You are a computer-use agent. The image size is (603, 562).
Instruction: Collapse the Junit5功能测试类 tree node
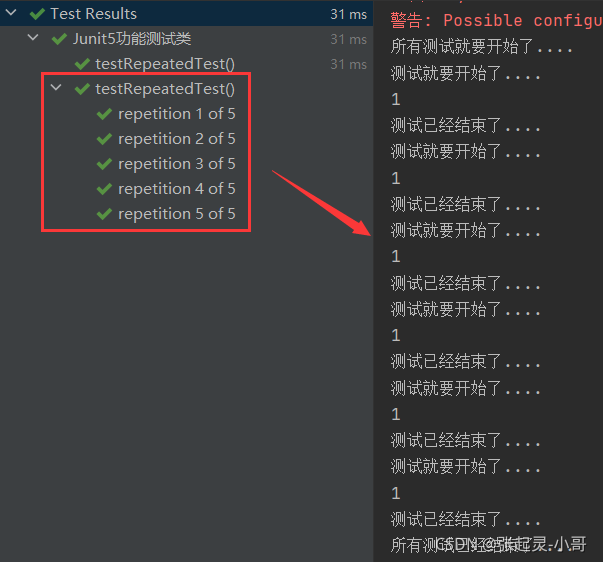pyautogui.click(x=34, y=39)
